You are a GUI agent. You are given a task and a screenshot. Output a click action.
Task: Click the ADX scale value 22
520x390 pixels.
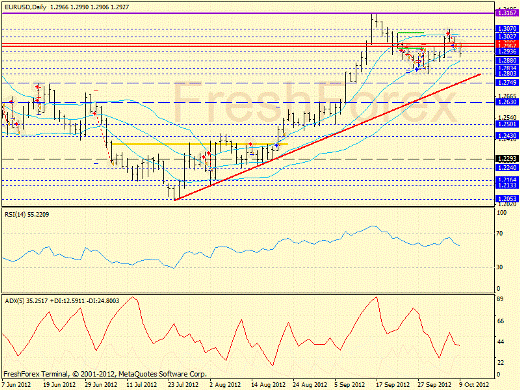pyautogui.click(x=500, y=362)
